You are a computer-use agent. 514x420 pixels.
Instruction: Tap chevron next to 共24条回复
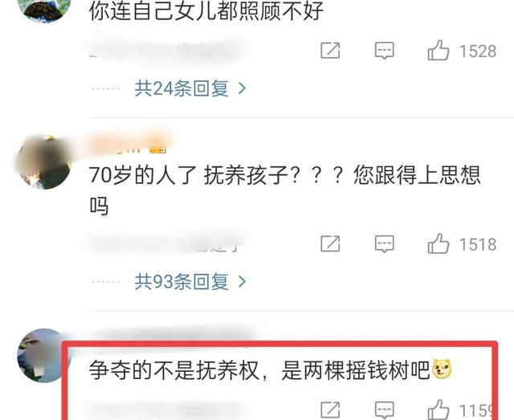pyautogui.click(x=242, y=88)
